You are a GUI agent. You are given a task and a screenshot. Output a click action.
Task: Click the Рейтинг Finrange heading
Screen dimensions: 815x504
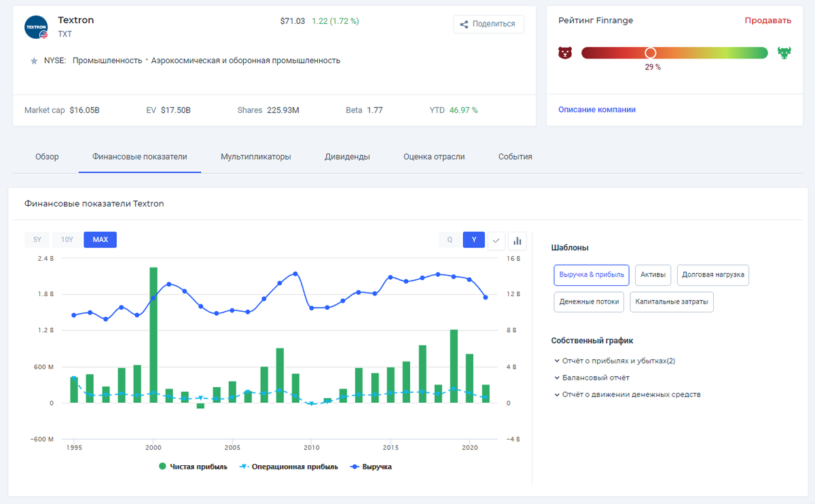point(596,20)
